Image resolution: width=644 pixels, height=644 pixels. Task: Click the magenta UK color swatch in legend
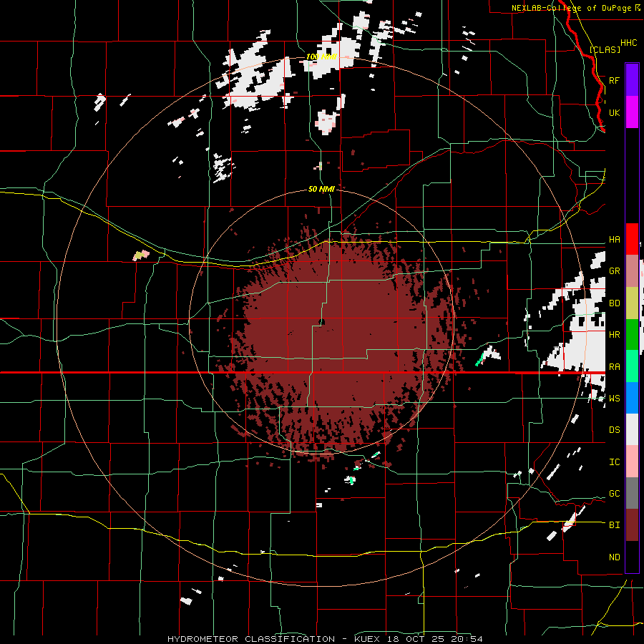[632, 112]
